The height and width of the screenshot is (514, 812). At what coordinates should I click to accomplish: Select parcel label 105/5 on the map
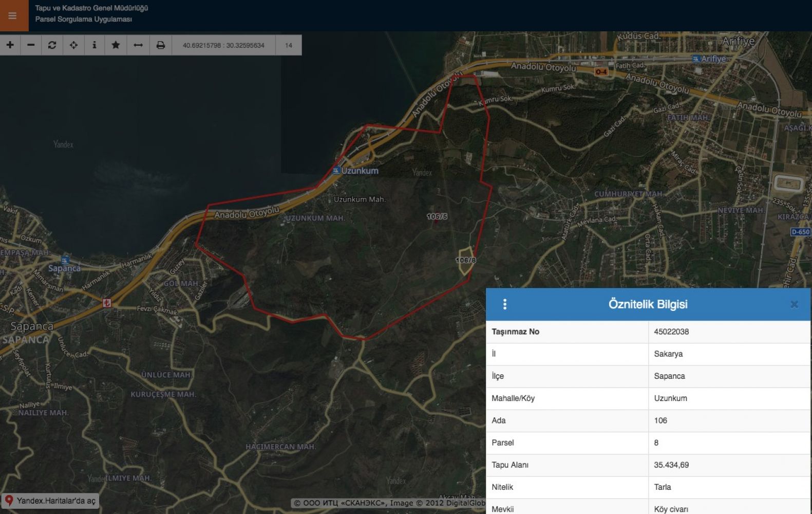(437, 216)
